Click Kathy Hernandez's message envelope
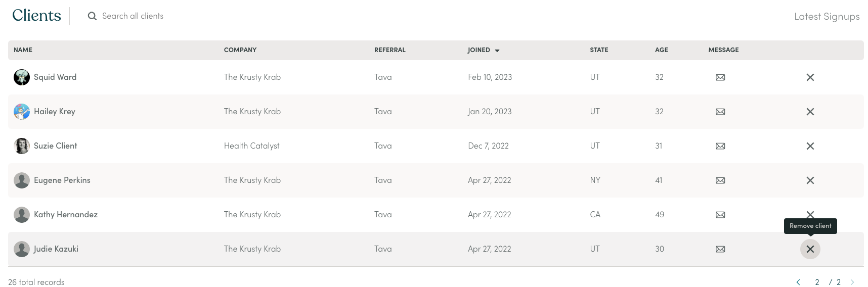Screen dimensions: 868x287 tap(720, 215)
